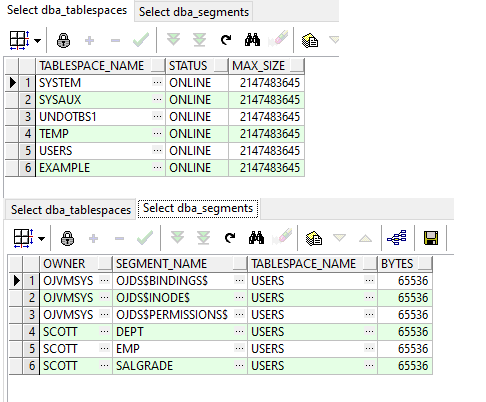Open ellipsis editor for OJDS$BINDINGS$ cell

pos(239,281)
